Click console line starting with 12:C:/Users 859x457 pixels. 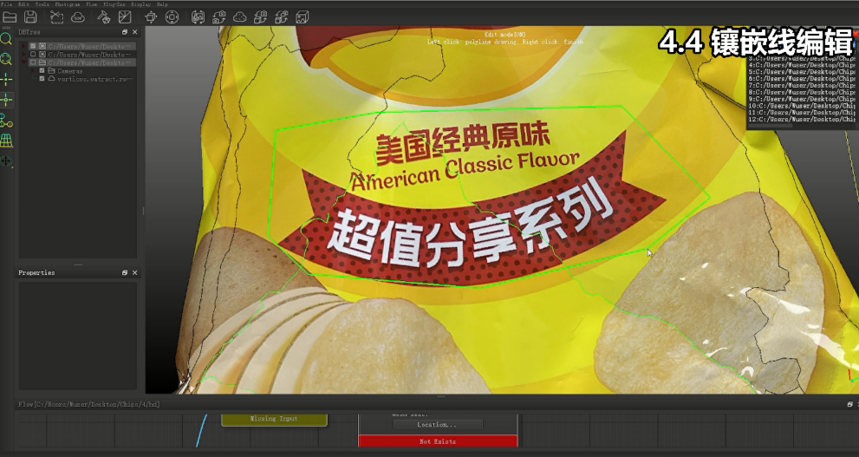point(800,119)
